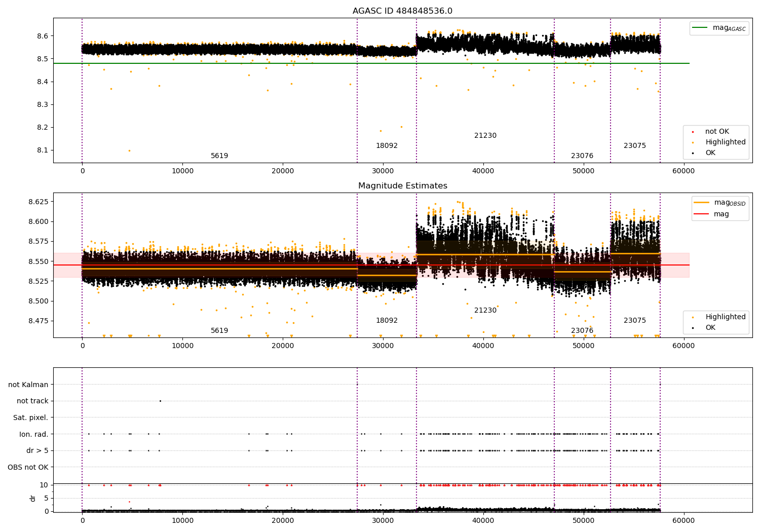Click the 'dr > 5' axis label
This screenshot has height=532, width=760.
coord(37,451)
